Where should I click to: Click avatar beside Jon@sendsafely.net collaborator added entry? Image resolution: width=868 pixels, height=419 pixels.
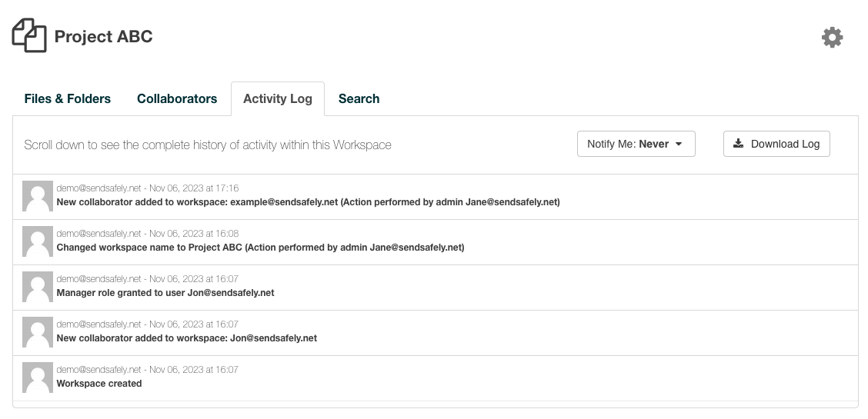(x=38, y=332)
